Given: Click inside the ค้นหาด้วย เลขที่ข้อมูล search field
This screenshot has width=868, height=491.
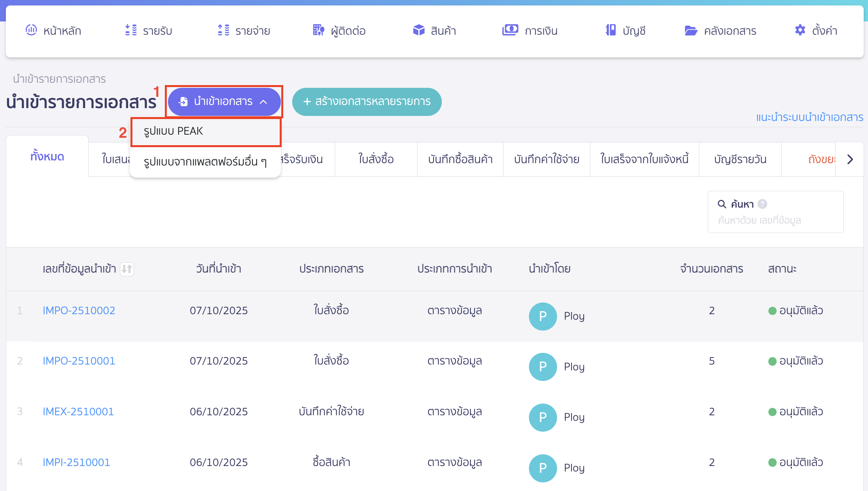Looking at the screenshot, I should (775, 220).
